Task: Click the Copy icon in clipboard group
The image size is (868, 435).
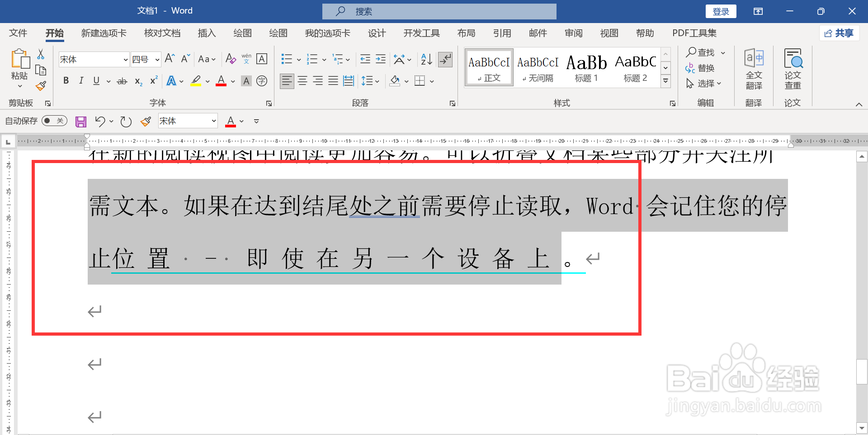Action: tap(41, 70)
